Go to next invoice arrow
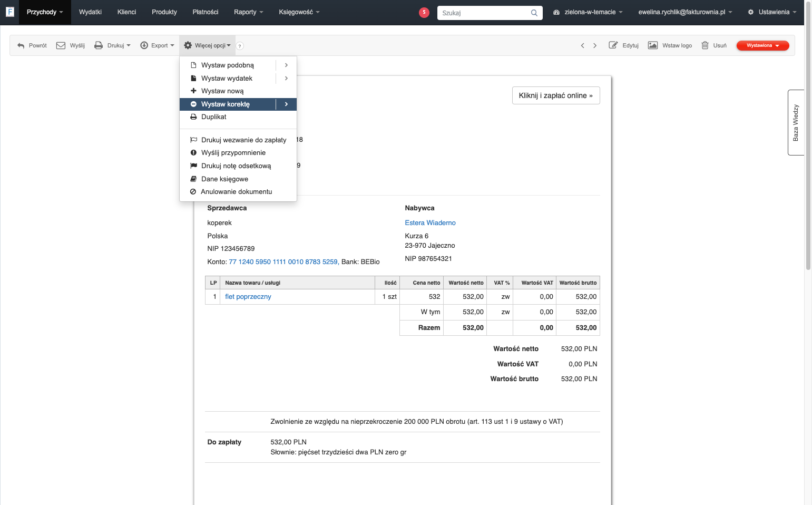The width and height of the screenshot is (812, 505). click(595, 45)
